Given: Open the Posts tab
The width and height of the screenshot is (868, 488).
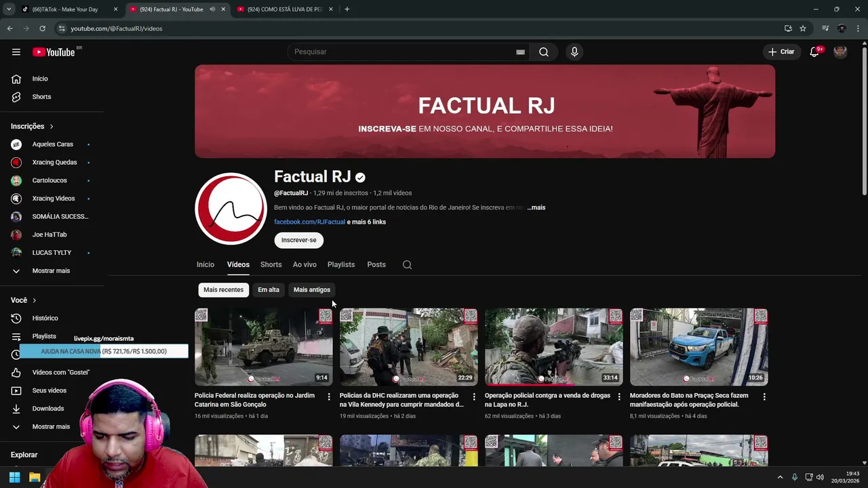Looking at the screenshot, I should coord(376,264).
